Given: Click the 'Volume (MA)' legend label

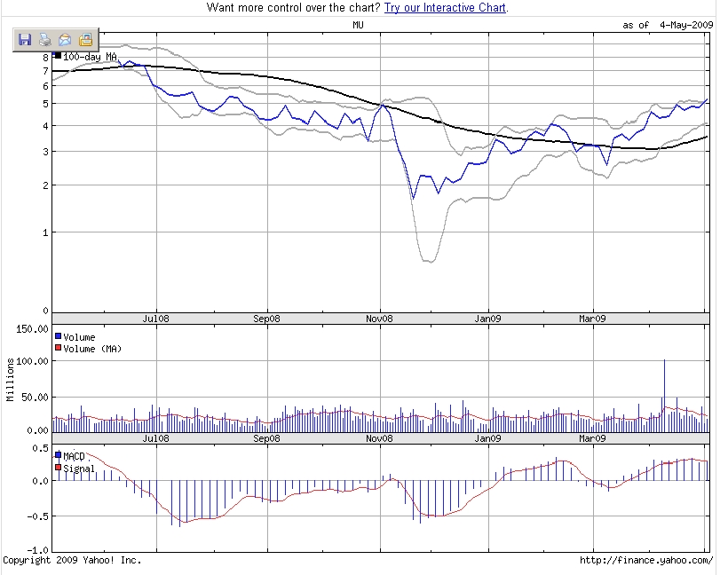Looking at the screenshot, I should point(92,349).
